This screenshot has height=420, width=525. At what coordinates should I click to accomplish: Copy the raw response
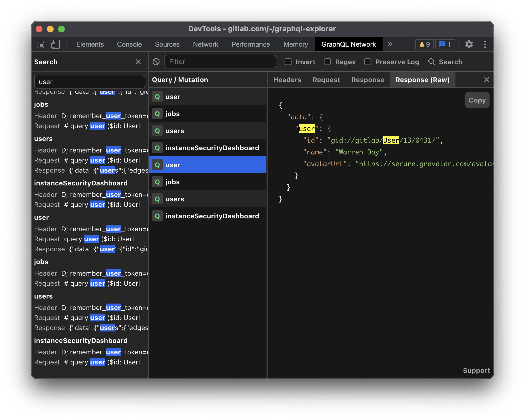477,100
